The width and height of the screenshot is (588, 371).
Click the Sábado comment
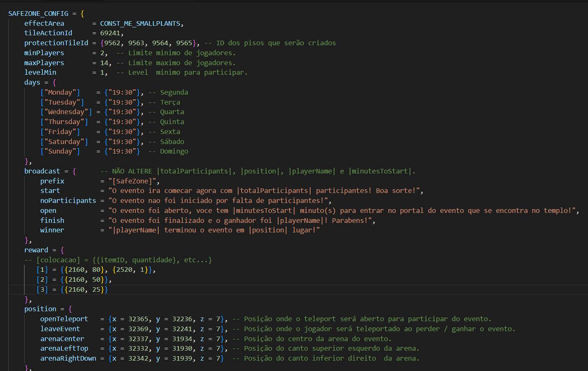pyautogui.click(x=166, y=142)
